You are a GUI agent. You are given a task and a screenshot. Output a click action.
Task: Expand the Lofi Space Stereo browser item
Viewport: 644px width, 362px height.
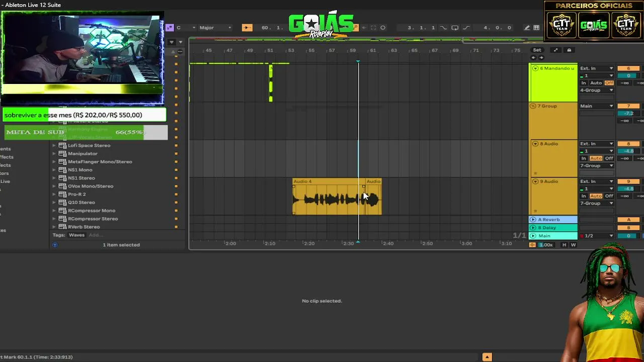[54, 145]
